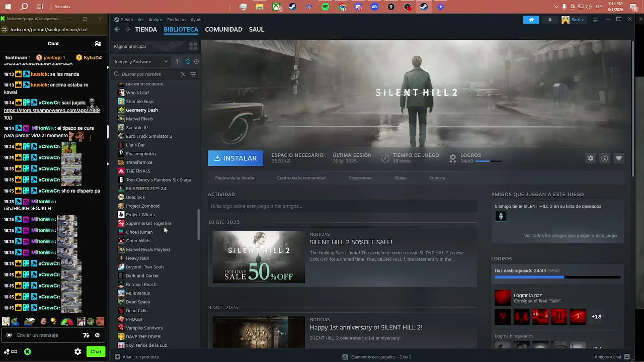Open the Windows Start menu
The image size is (644, 362).
point(8,7)
